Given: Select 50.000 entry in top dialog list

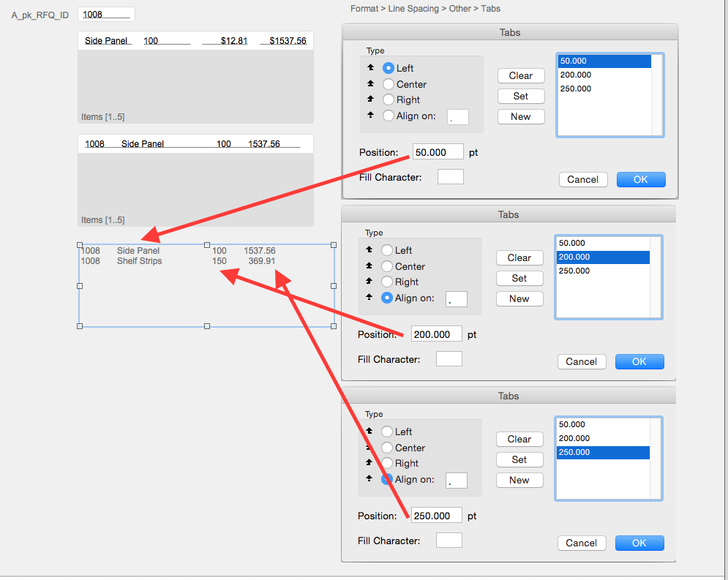Looking at the screenshot, I should click(604, 61).
